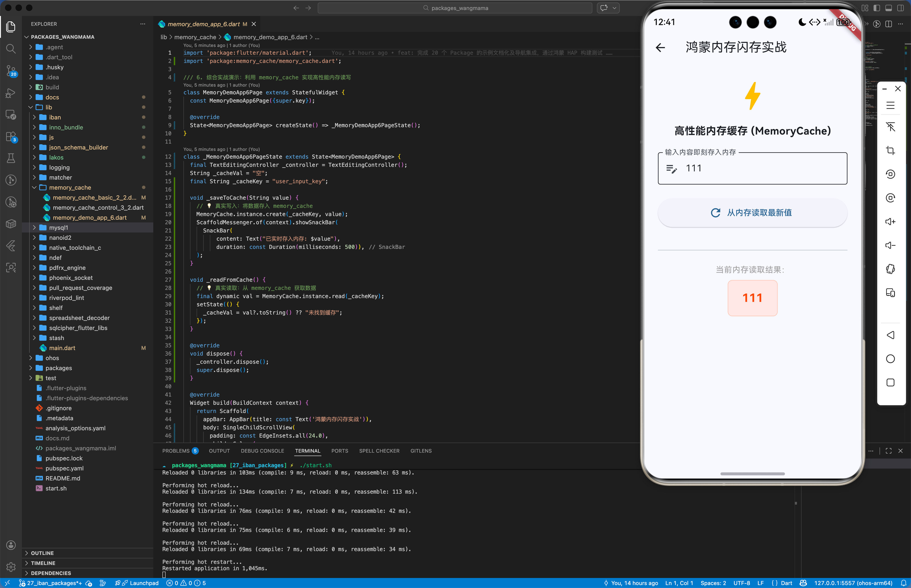The width and height of the screenshot is (911, 588).
Task: Switch to the DEBUG CONSOLE tab
Action: pos(262,451)
